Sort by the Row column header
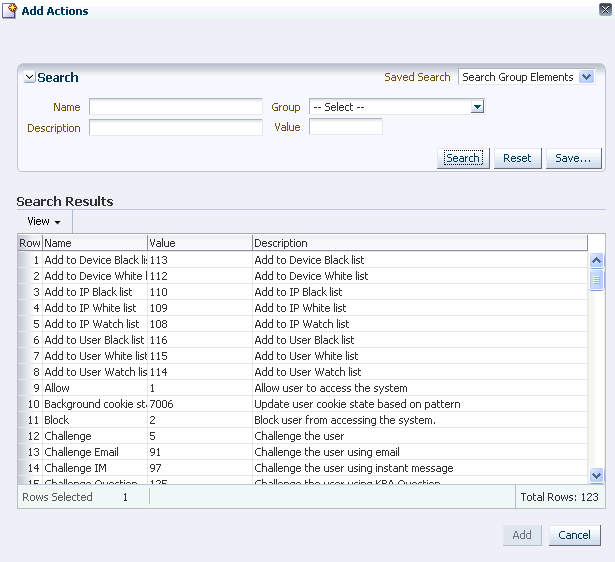The height and width of the screenshot is (562, 615). 30,243
